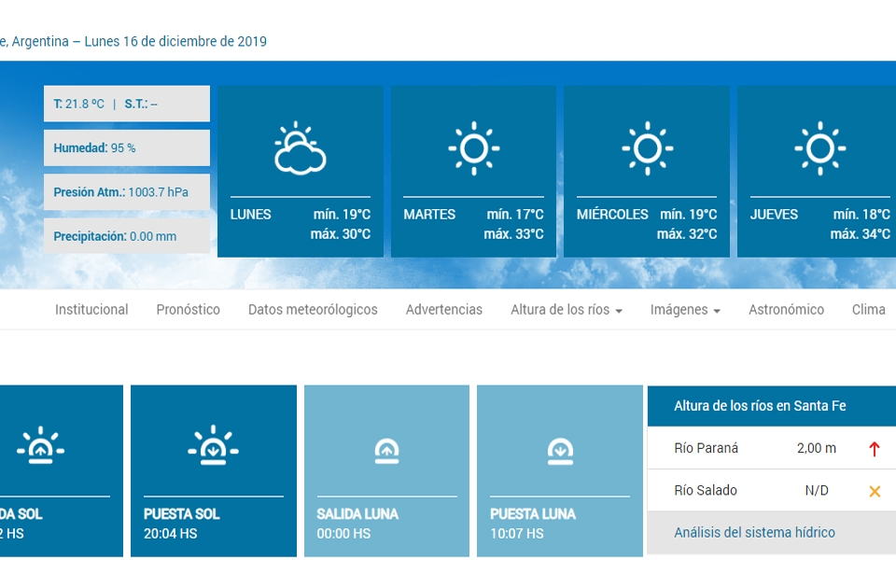Click the Presión Atm. 1003.7 hPa box
Viewport: 896px width, 588px height.
pyautogui.click(x=127, y=192)
